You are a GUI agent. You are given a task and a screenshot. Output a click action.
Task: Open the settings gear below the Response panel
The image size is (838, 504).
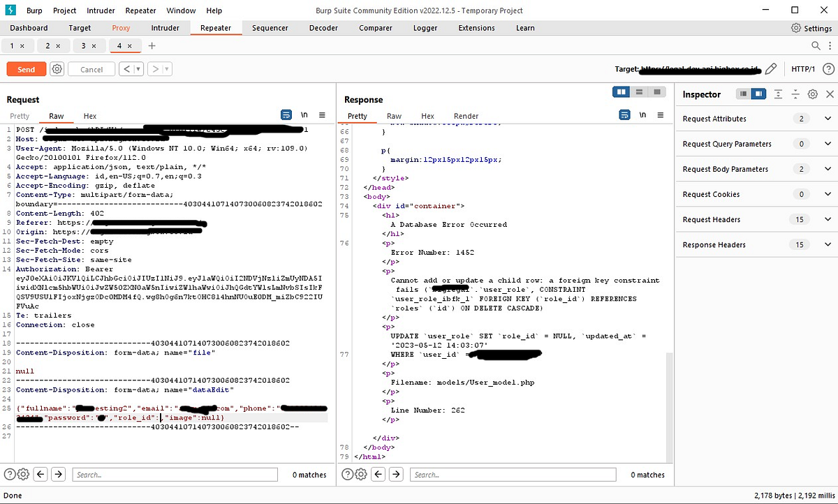click(x=361, y=474)
